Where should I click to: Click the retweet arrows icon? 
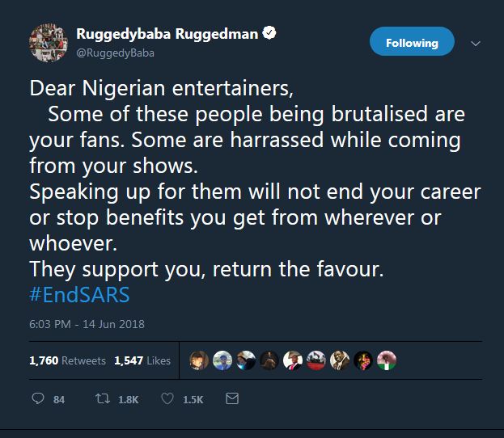point(104,399)
